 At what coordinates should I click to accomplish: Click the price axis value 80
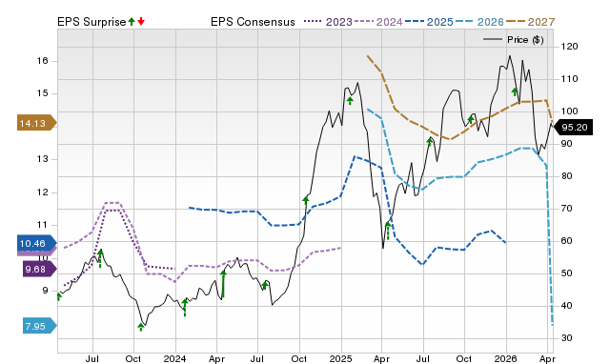(x=567, y=176)
